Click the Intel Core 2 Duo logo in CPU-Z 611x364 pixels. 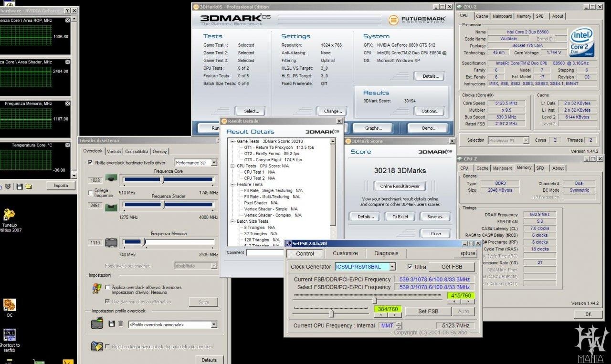coord(582,42)
